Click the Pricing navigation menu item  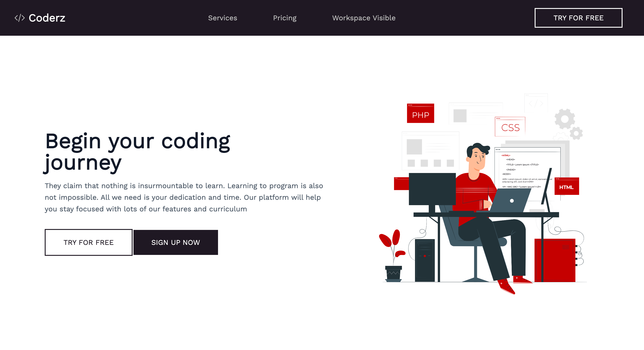284,18
